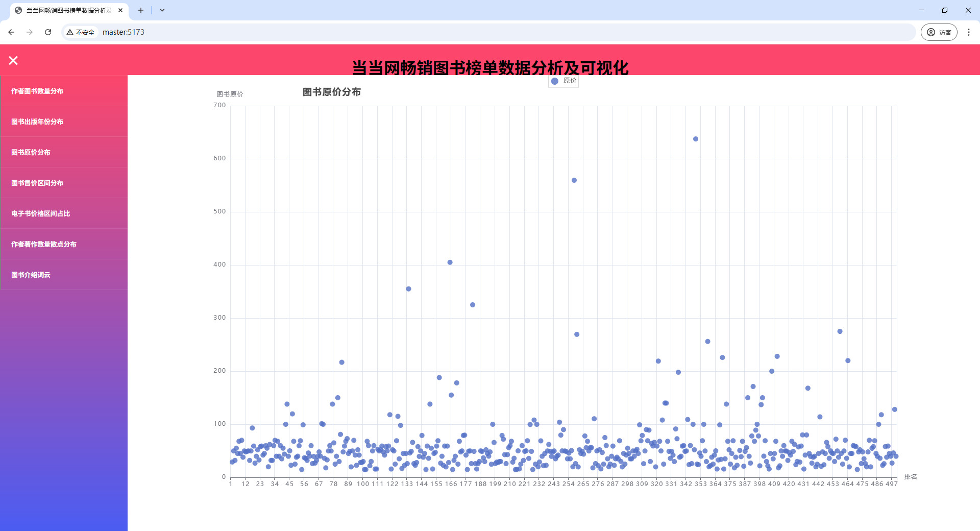Close the sidebar with the X icon
Screen dimensions: 980x531
coord(13,61)
